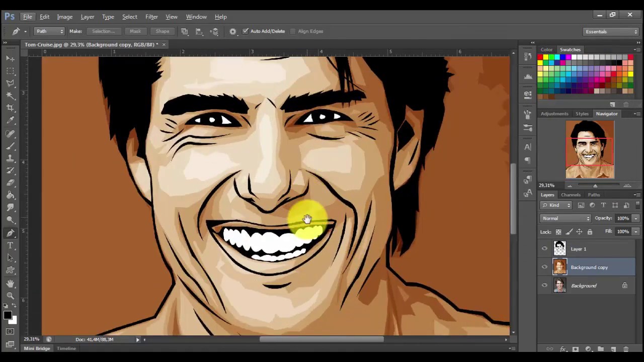This screenshot has height=362, width=644.
Task: Open the Filter menu
Action: (x=151, y=17)
